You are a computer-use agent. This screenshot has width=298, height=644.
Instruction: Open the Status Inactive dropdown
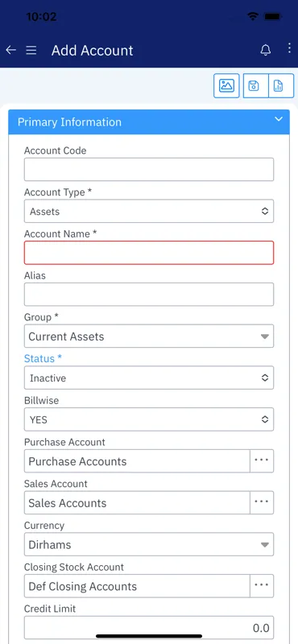[149, 378]
